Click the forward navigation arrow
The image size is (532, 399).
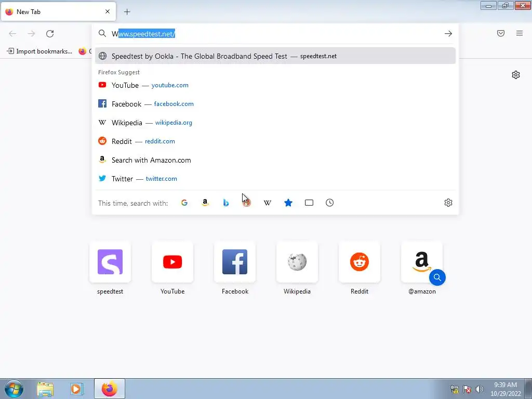click(31, 34)
